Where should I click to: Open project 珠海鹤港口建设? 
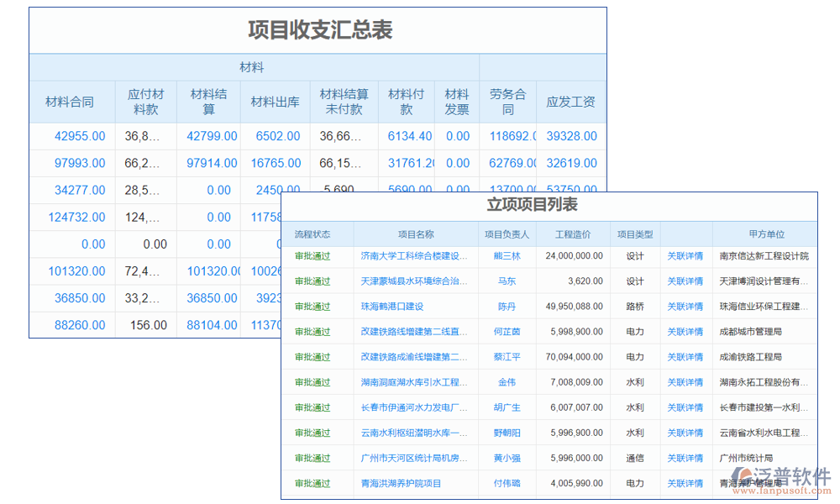pos(392,305)
